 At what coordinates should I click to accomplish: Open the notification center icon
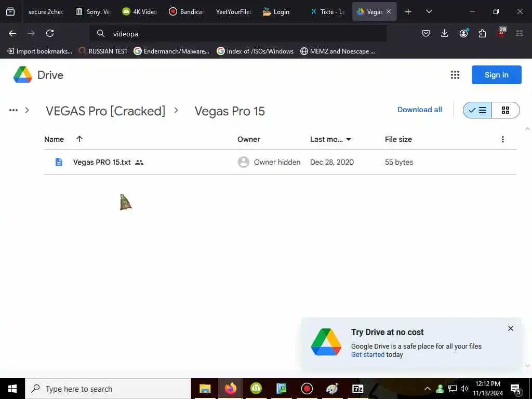(x=516, y=389)
